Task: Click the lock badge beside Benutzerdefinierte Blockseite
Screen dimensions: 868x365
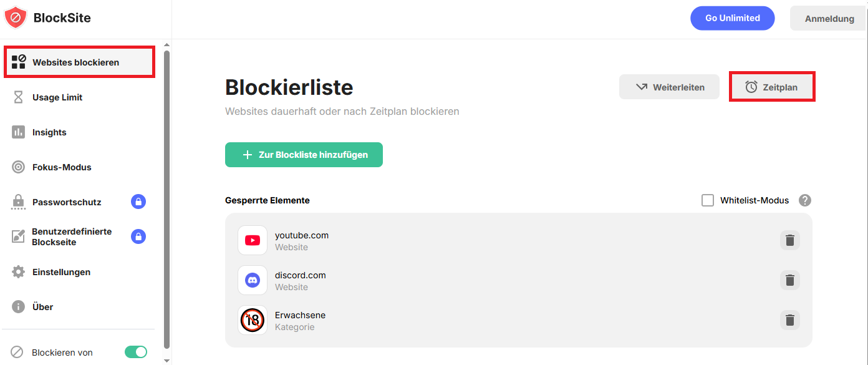Action: 138,236
